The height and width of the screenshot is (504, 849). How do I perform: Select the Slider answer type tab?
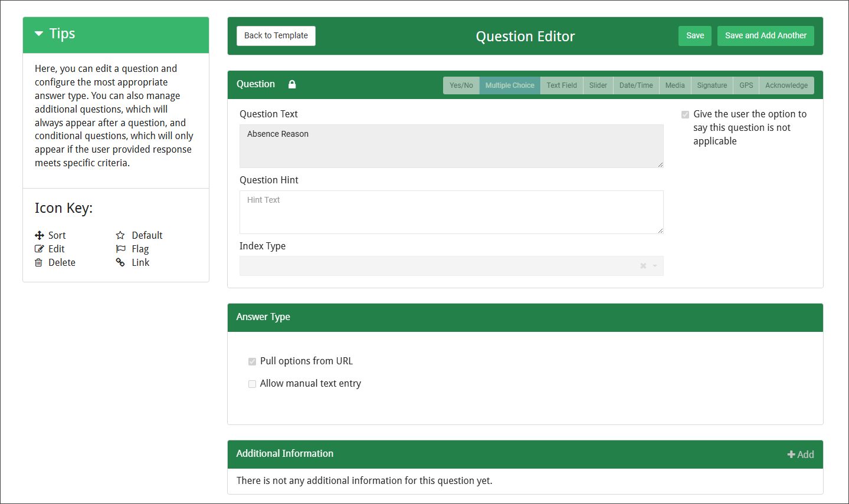pyautogui.click(x=598, y=85)
